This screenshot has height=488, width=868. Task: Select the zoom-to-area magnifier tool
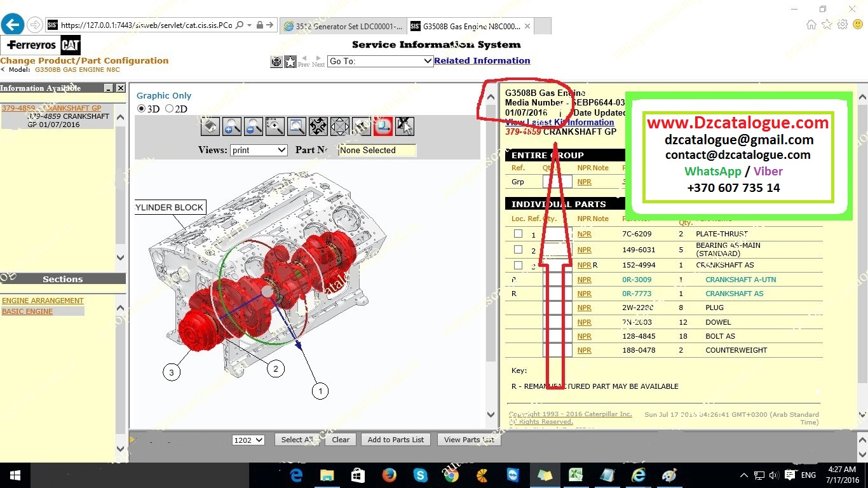[x=275, y=126]
